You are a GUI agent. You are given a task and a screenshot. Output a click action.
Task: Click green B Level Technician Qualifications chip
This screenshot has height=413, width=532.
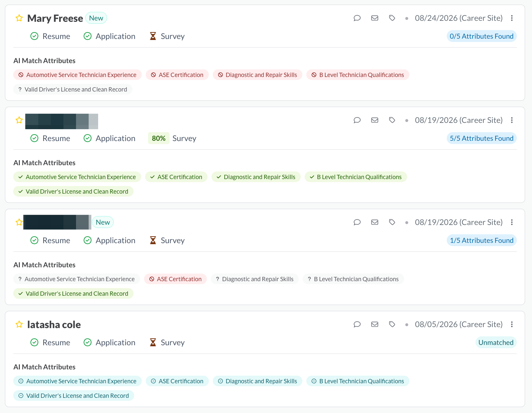click(356, 177)
